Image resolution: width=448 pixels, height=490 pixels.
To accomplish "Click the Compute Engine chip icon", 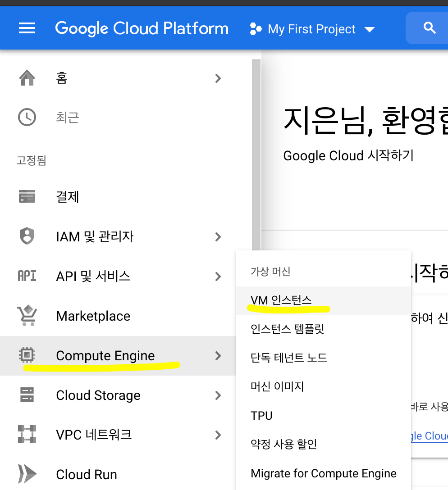I will (27, 355).
